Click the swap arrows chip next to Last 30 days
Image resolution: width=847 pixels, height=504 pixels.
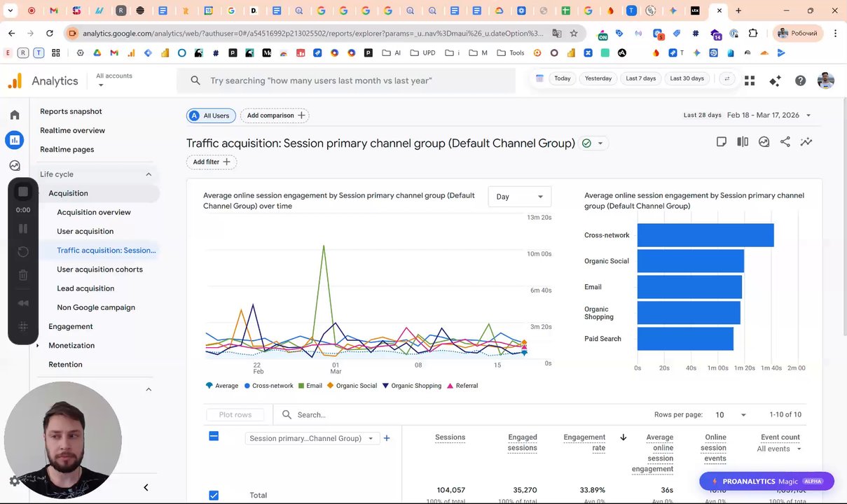point(727,78)
